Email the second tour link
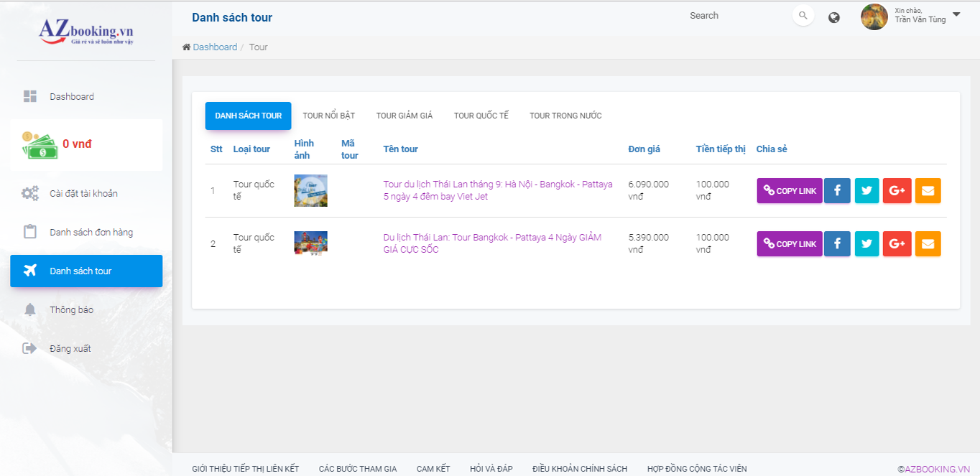 [x=928, y=244]
